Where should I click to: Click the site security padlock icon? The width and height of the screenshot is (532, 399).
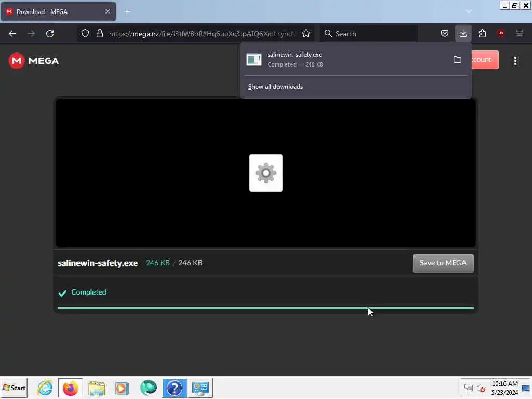click(x=99, y=33)
